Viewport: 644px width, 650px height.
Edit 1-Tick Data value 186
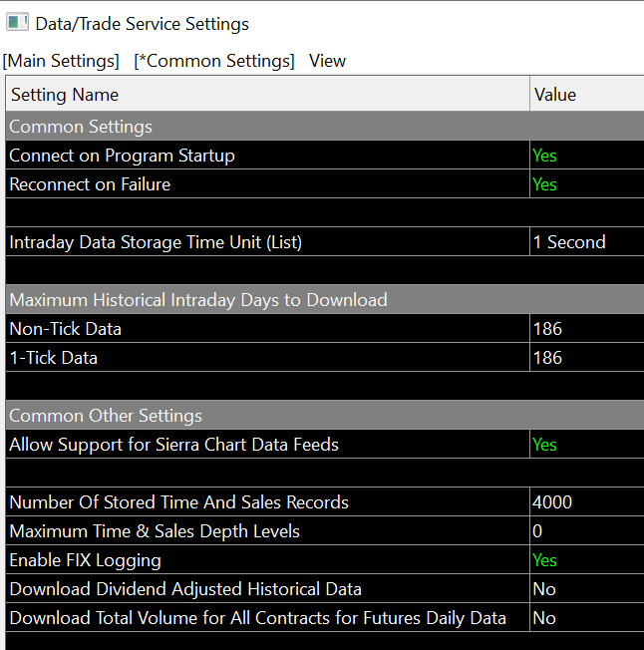(587, 358)
